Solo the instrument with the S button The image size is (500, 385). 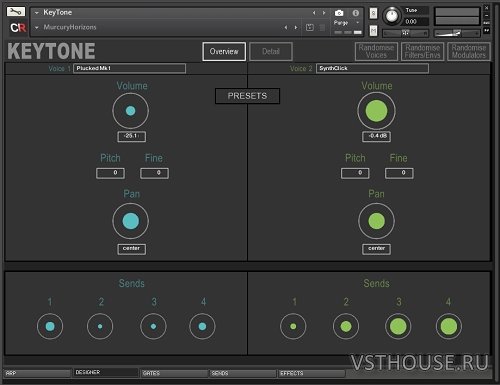coord(373,13)
